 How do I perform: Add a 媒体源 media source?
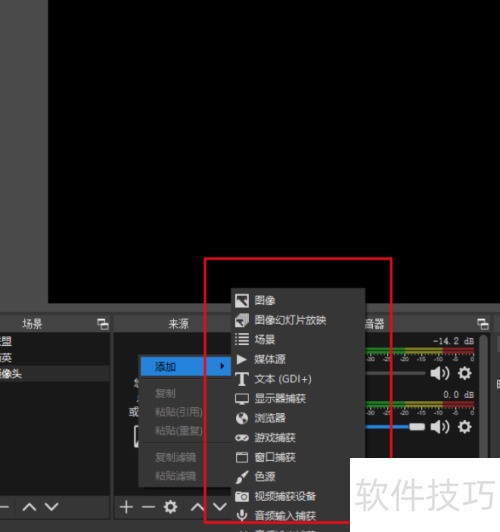tap(298, 359)
